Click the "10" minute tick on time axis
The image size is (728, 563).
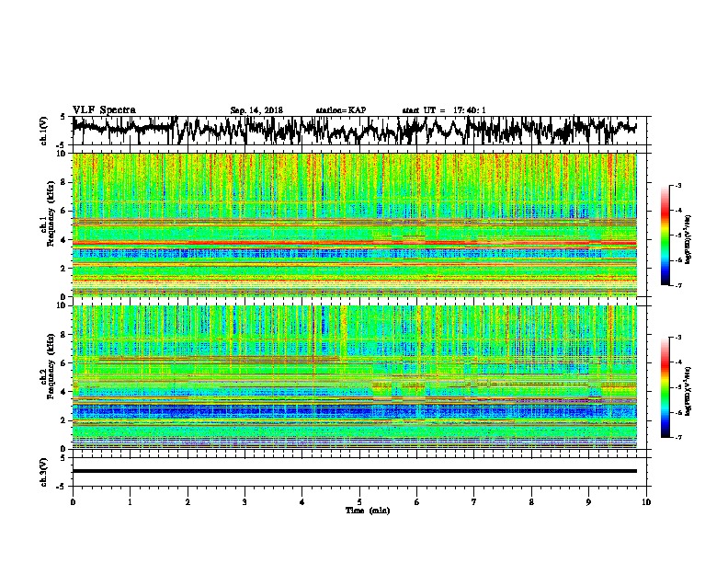click(x=646, y=502)
